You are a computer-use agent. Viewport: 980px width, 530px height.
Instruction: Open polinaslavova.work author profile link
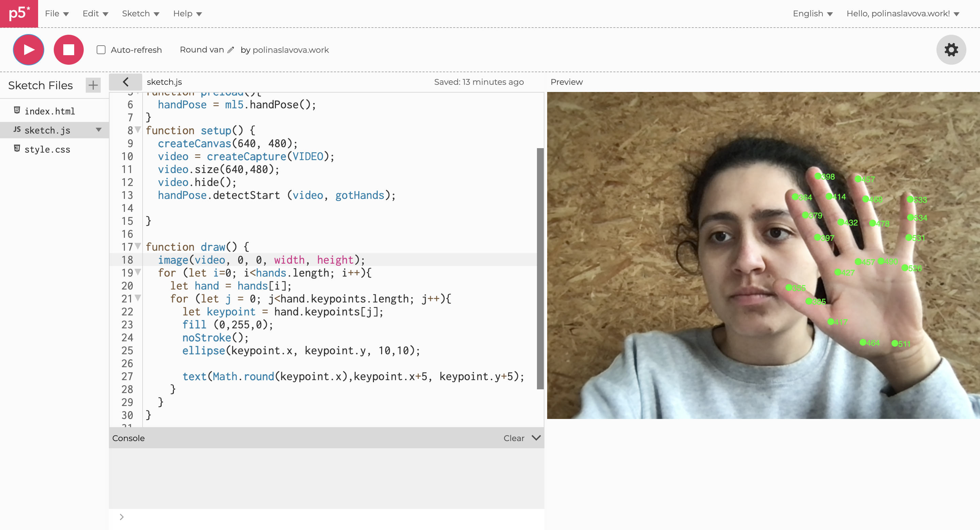290,50
